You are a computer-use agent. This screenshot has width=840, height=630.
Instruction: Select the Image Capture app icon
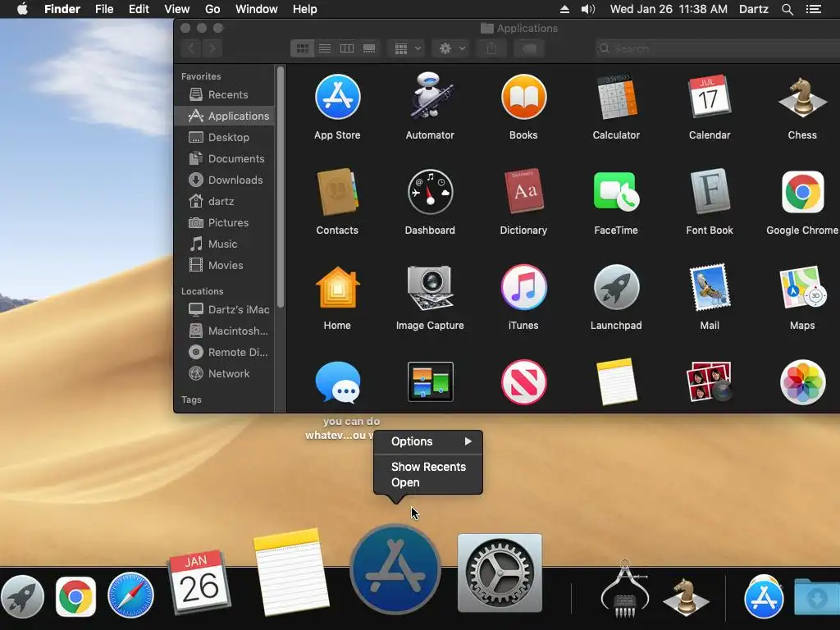430,287
